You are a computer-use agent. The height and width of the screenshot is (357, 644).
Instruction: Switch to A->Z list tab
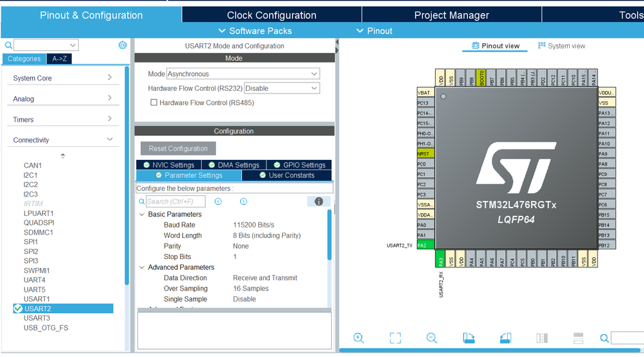(59, 59)
